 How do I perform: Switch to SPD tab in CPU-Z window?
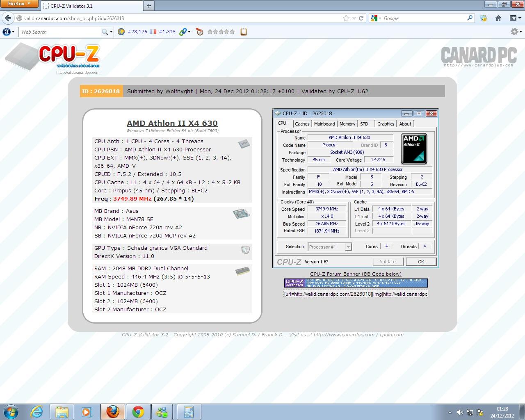[x=364, y=124]
